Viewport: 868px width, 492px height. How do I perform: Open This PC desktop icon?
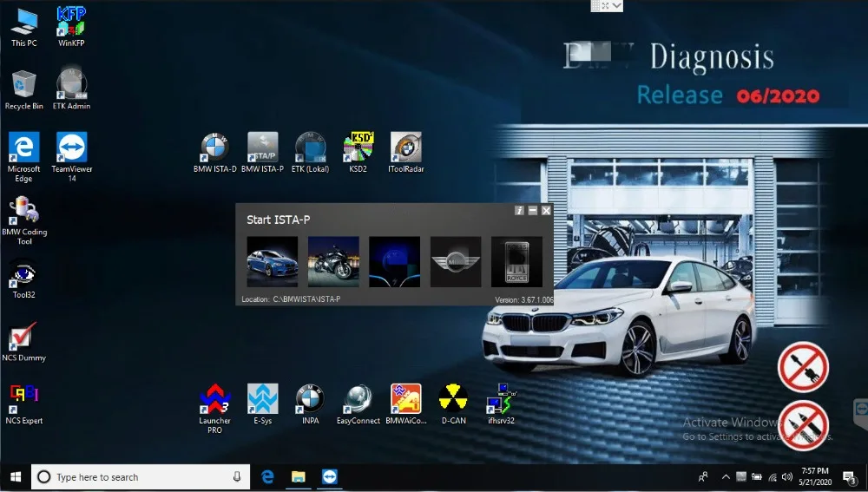click(x=23, y=28)
